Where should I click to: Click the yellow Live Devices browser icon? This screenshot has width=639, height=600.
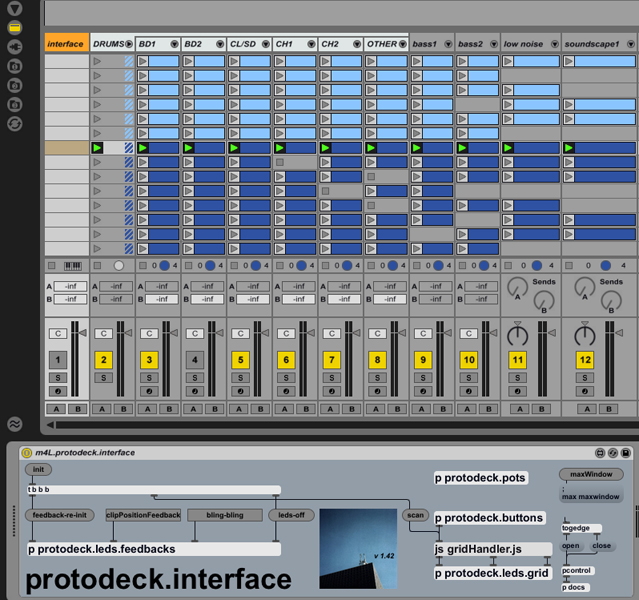14,27
